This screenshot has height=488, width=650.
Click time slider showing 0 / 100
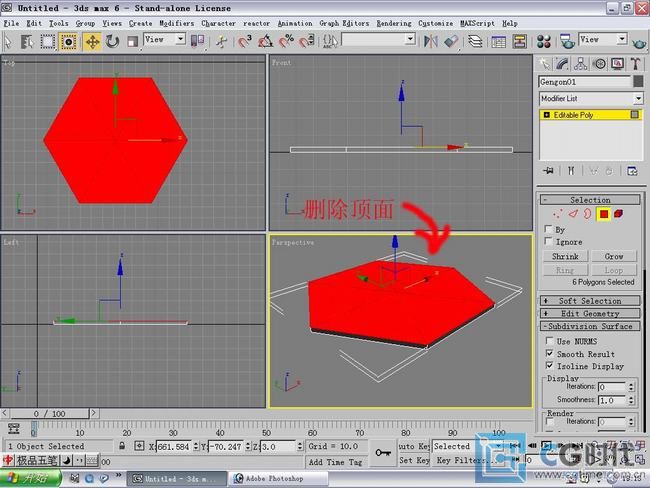(x=49, y=413)
